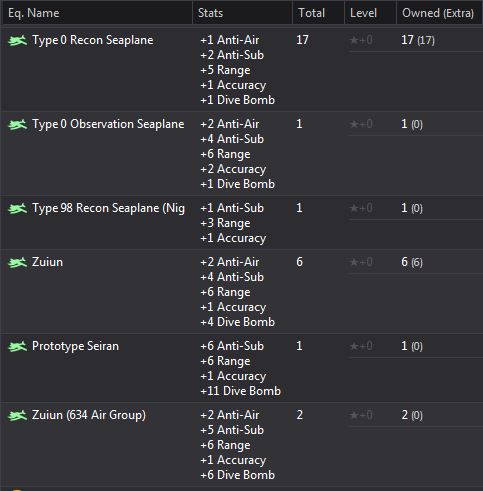The image size is (483, 491).
Task: Select the Prototype Seiran equipment name
Action: tap(75, 346)
